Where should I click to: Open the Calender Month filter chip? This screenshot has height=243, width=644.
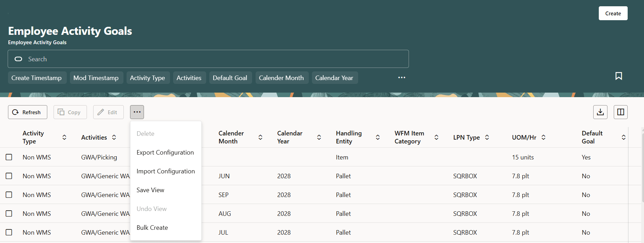[x=281, y=78]
